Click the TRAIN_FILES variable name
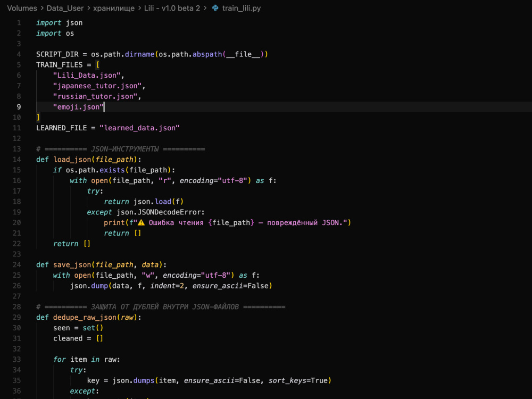Image resolution: width=532 pixels, height=399 pixels. tap(60, 65)
